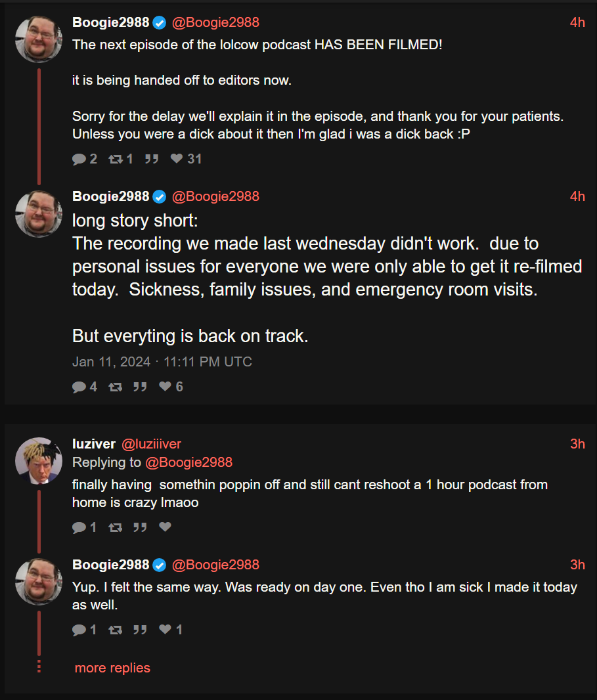Like the tweet with 31 likes
Viewport: 597px width, 700px height.
[x=177, y=159]
